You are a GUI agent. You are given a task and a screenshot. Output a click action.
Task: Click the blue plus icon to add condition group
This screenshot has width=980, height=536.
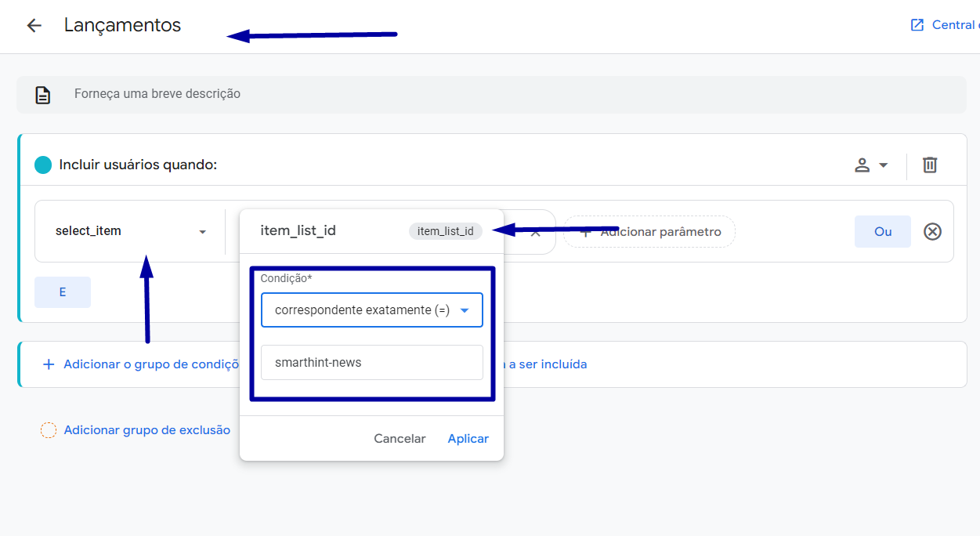coord(49,364)
